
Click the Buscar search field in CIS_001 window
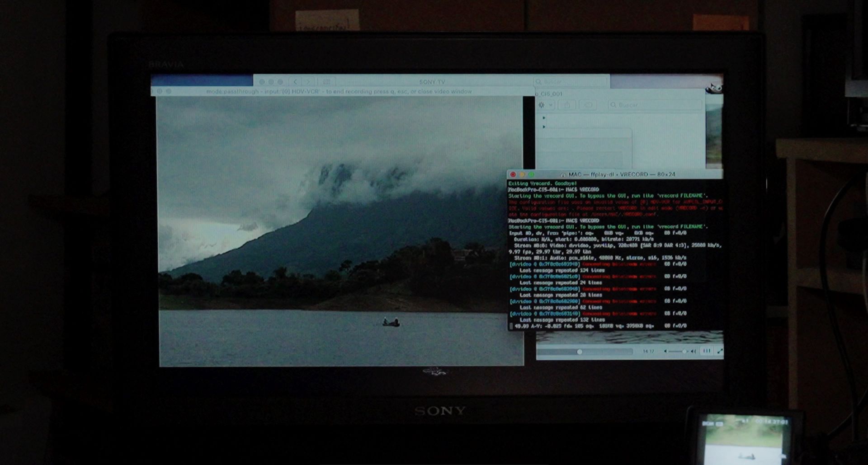point(655,105)
